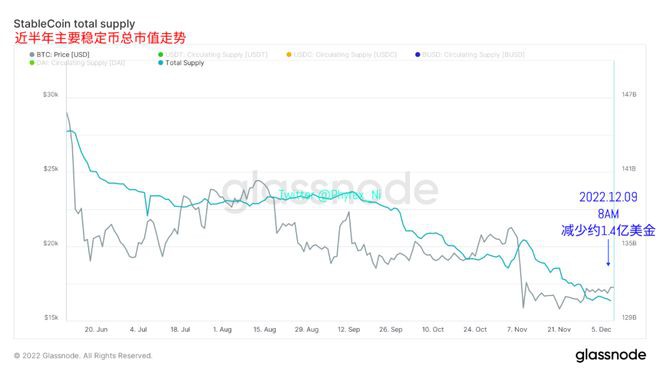Viewport: 660px width, 372px height.
Task: Click the 10. Oct date label
Action: [433, 329]
